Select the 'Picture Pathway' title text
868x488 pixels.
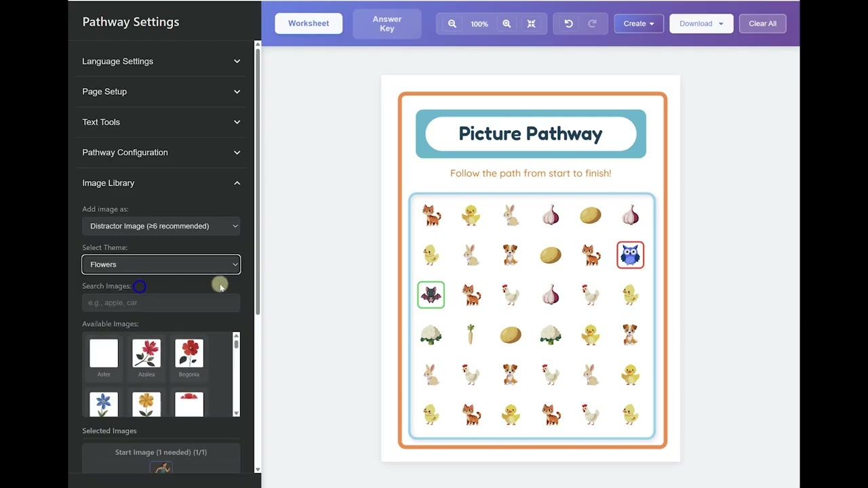click(530, 134)
